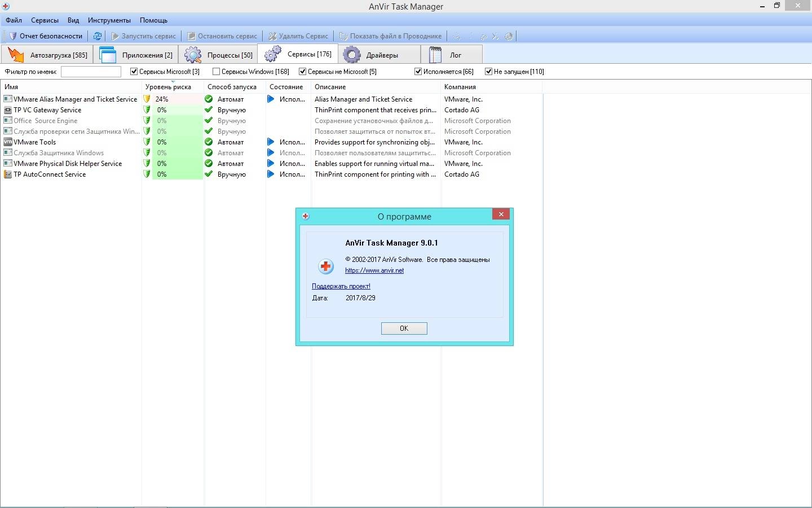Switch to the Процессы tab
This screenshot has height=508, width=812.
coord(218,55)
